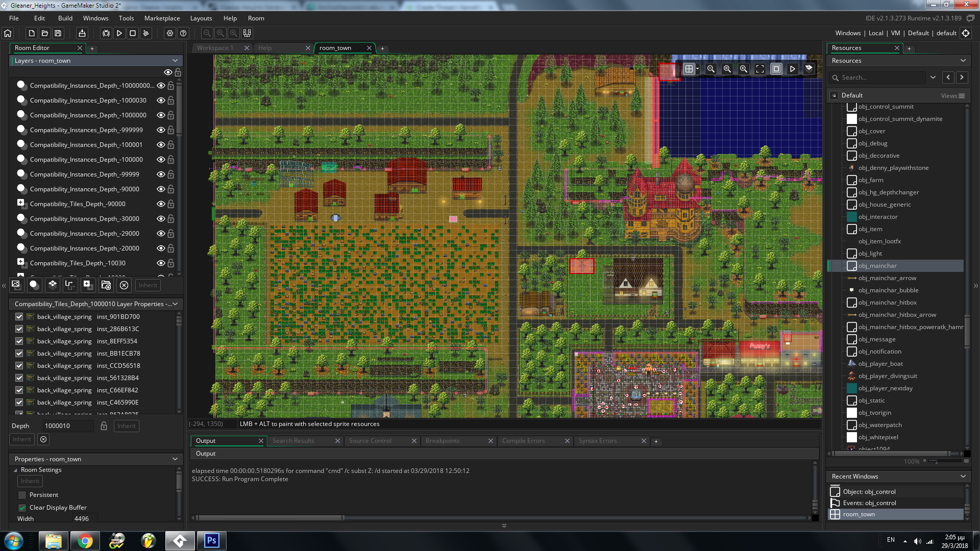This screenshot has width=980, height=551.
Task: Select obj_player_boat in resource tree
Action: pyautogui.click(x=880, y=364)
